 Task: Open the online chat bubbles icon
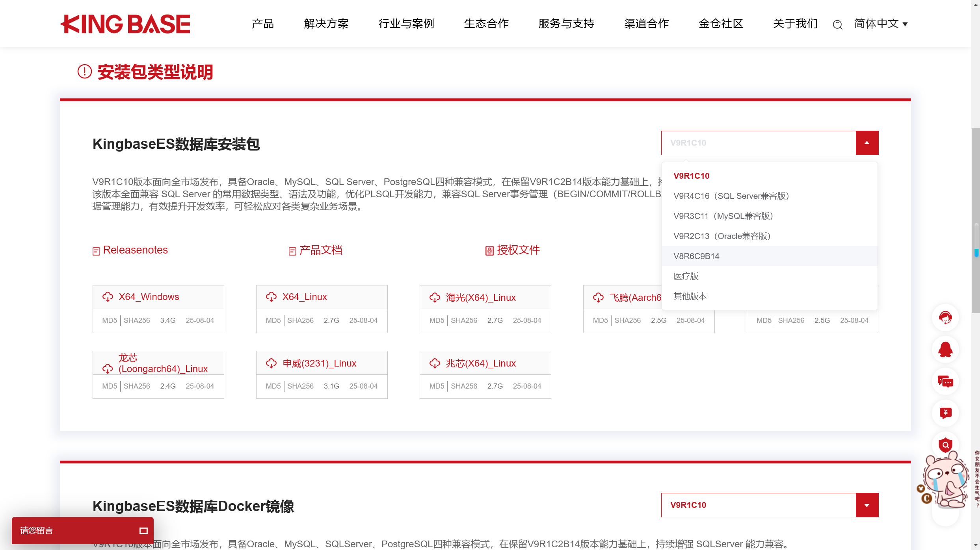click(x=945, y=381)
